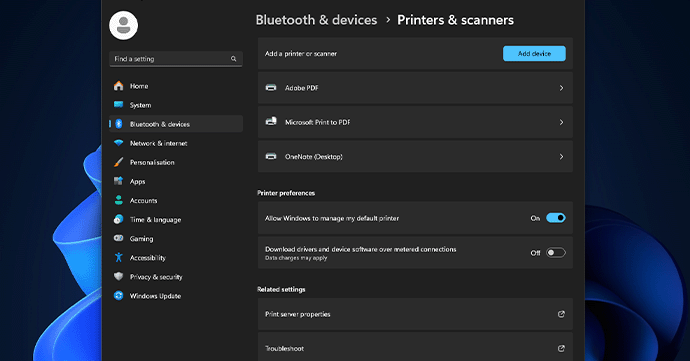Click the Bluetooth icon in sidebar
Viewport: 690px width, 361px height.
click(x=118, y=124)
